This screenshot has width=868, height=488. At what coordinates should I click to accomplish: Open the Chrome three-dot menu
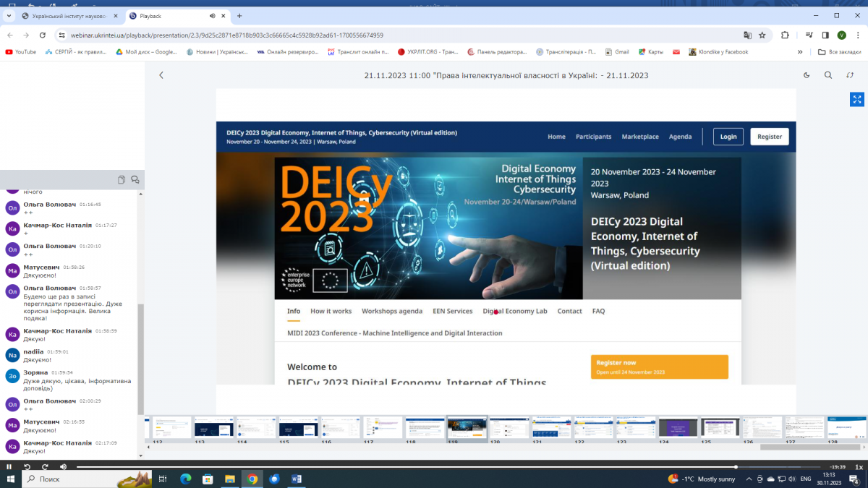(859, 35)
